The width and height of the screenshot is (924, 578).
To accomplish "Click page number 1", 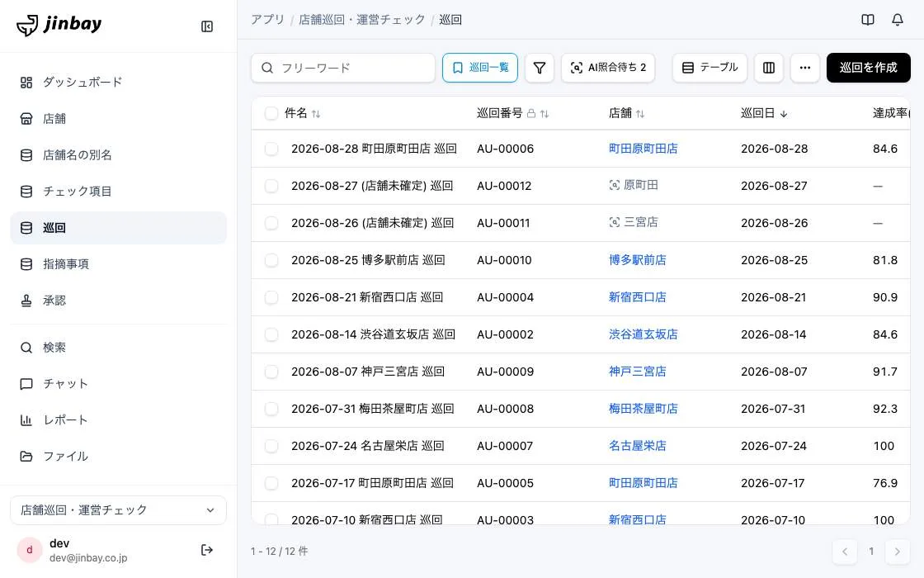I will pyautogui.click(x=871, y=552).
